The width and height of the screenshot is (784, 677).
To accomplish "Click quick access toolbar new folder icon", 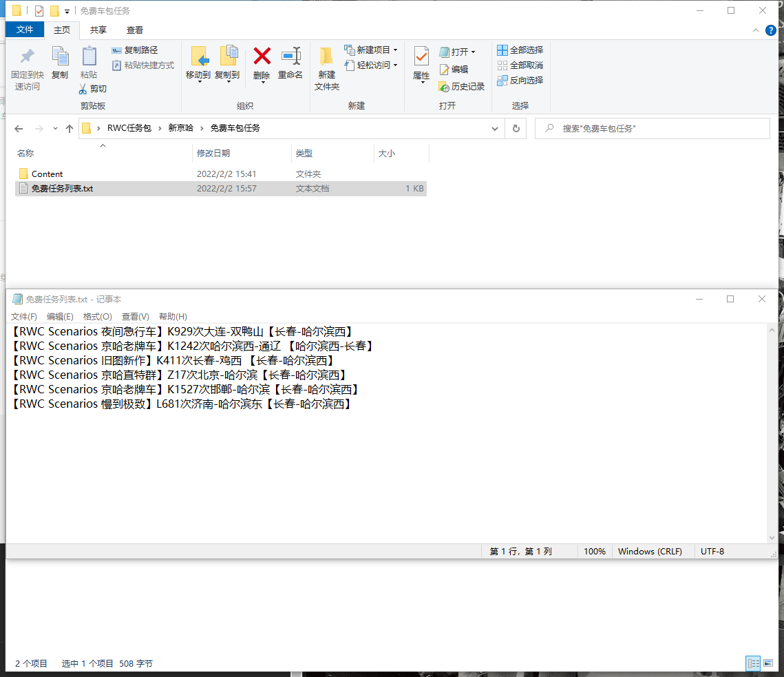I will click(x=54, y=10).
